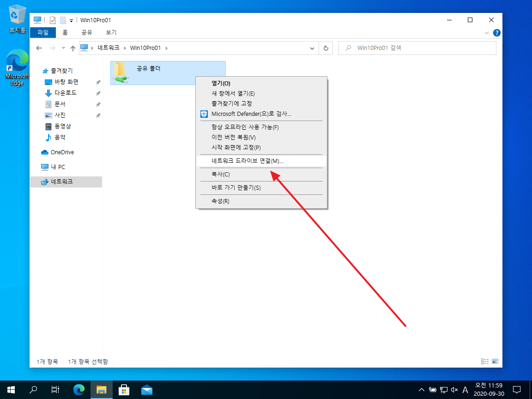The image size is (532, 399).
Task: Show hidden system tray icons
Action: (x=420, y=390)
